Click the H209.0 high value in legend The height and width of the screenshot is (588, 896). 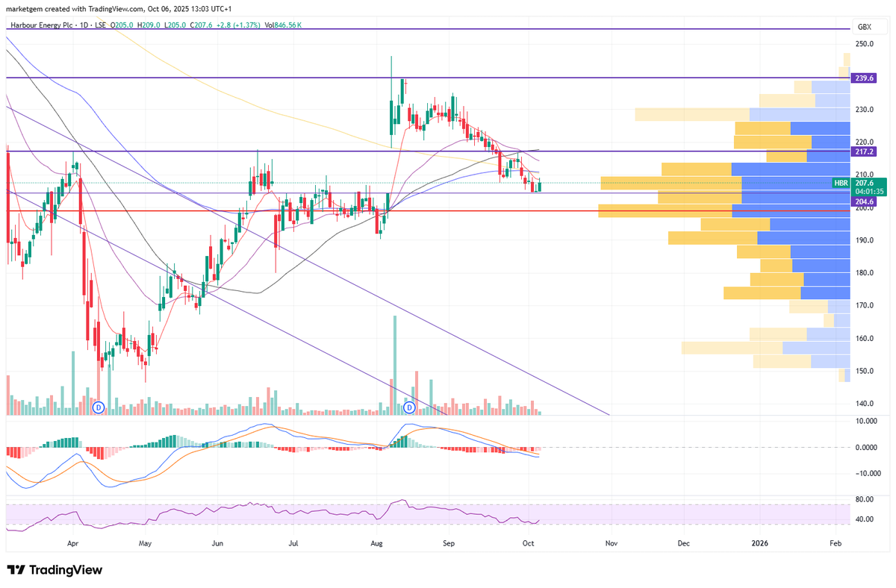[x=149, y=25]
